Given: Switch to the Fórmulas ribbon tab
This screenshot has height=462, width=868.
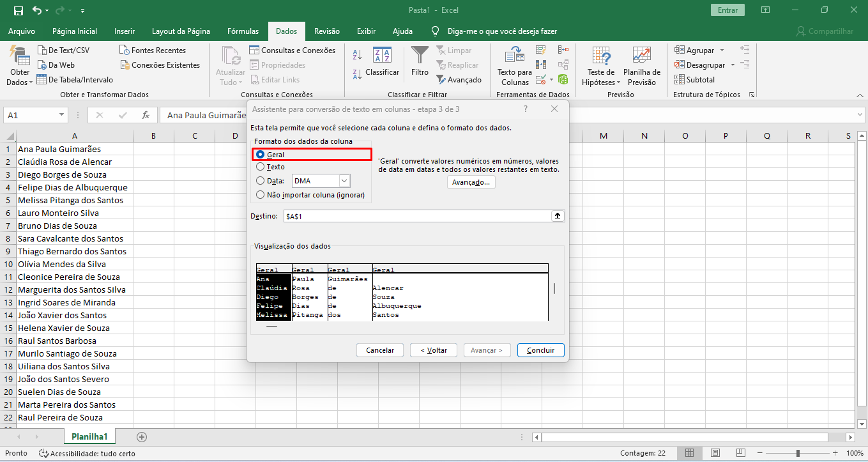Looking at the screenshot, I should [243, 31].
